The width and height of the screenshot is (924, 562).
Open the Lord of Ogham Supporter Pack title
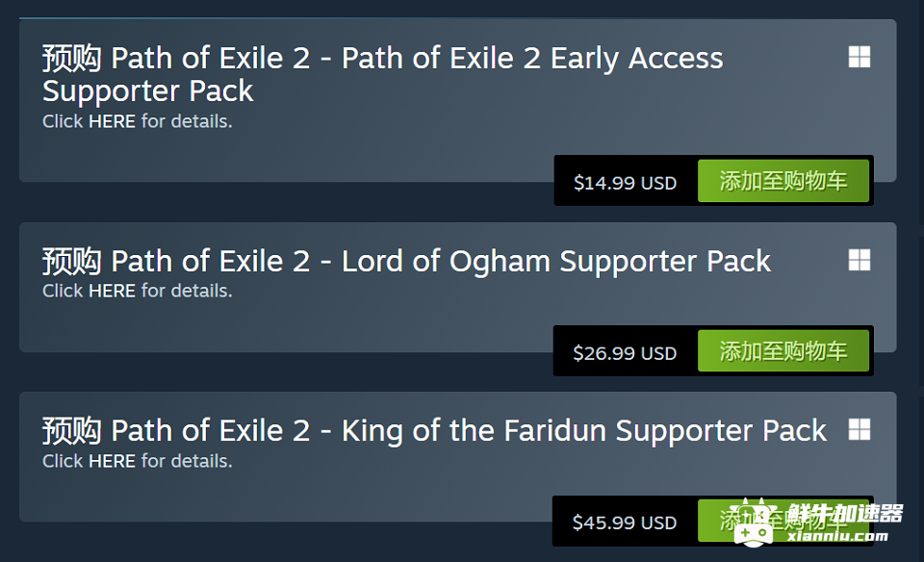[x=406, y=261]
